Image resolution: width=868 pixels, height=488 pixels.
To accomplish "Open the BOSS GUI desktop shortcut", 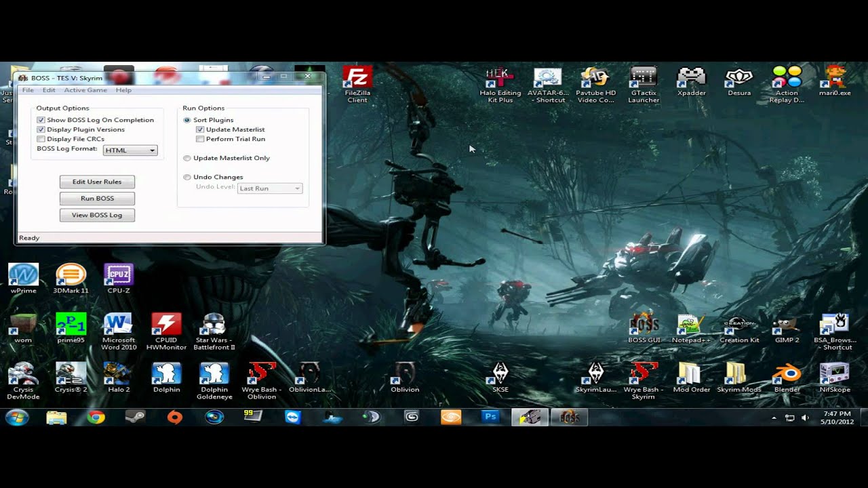I will 644,328.
